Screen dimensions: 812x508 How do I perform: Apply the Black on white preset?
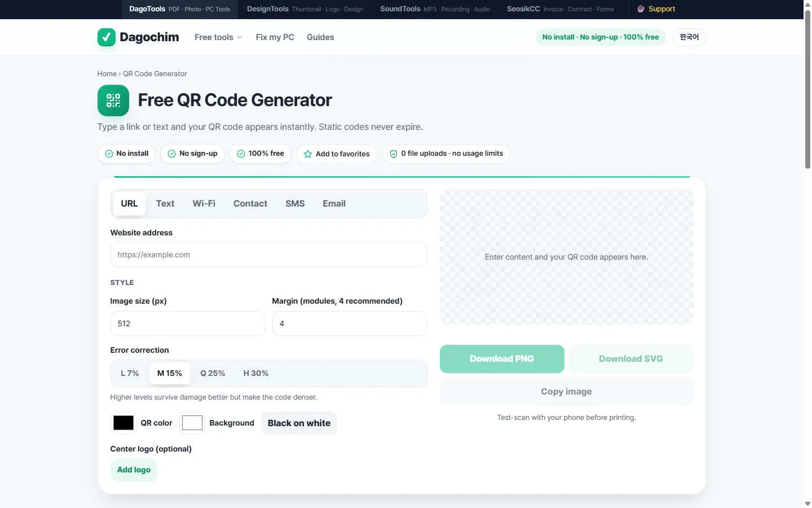point(299,423)
